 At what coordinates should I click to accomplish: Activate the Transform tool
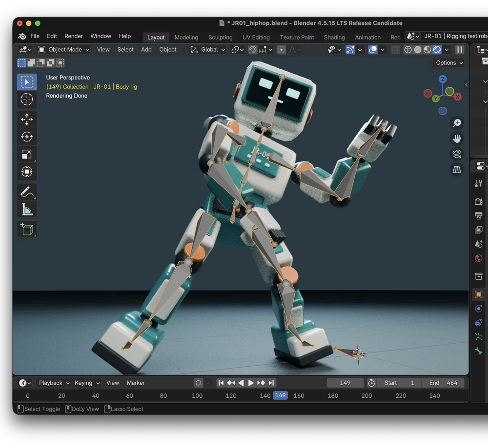pos(27,172)
